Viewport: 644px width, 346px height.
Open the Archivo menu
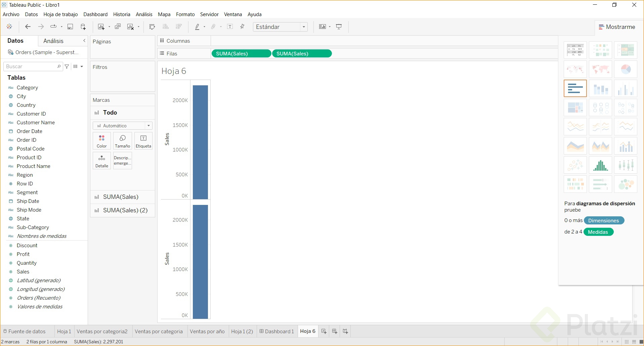tap(11, 14)
